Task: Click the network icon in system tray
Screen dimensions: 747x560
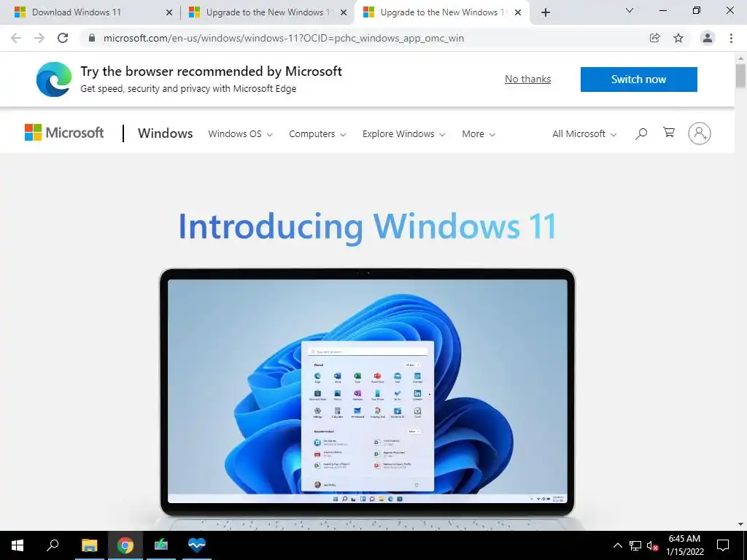Action: (635, 545)
